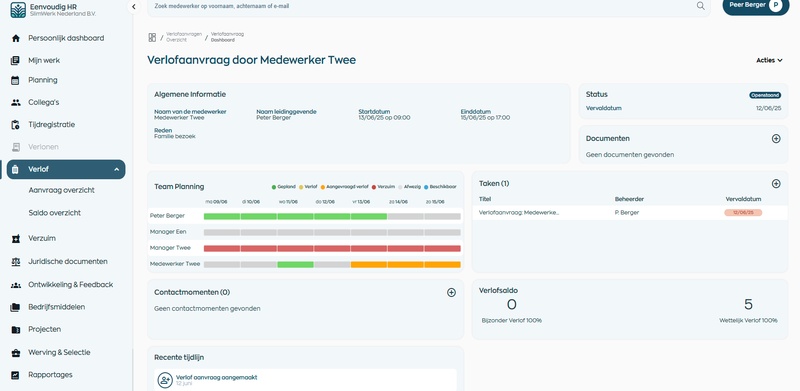Screen dimensions: 800x391
Task: Add a contactmoment with plus icon
Action: [x=451, y=292]
